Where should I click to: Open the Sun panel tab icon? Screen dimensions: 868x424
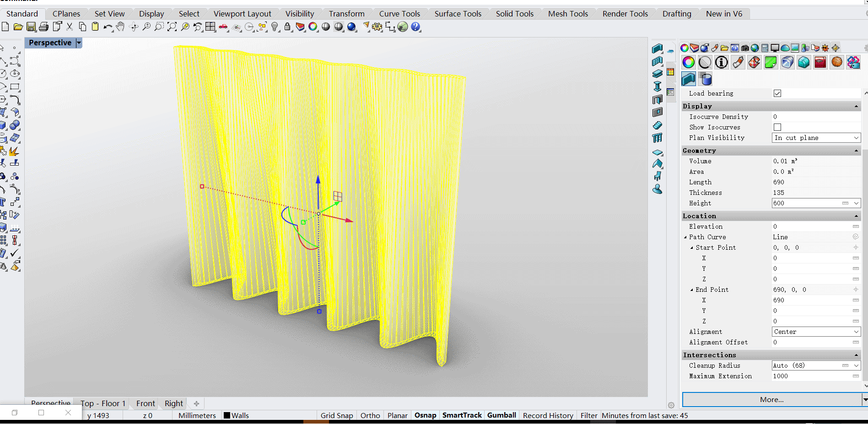point(825,48)
